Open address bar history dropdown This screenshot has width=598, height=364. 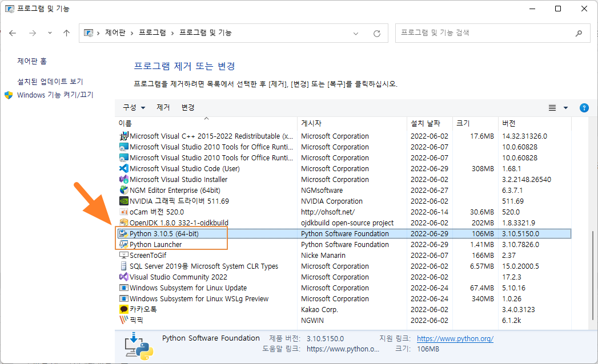point(356,34)
